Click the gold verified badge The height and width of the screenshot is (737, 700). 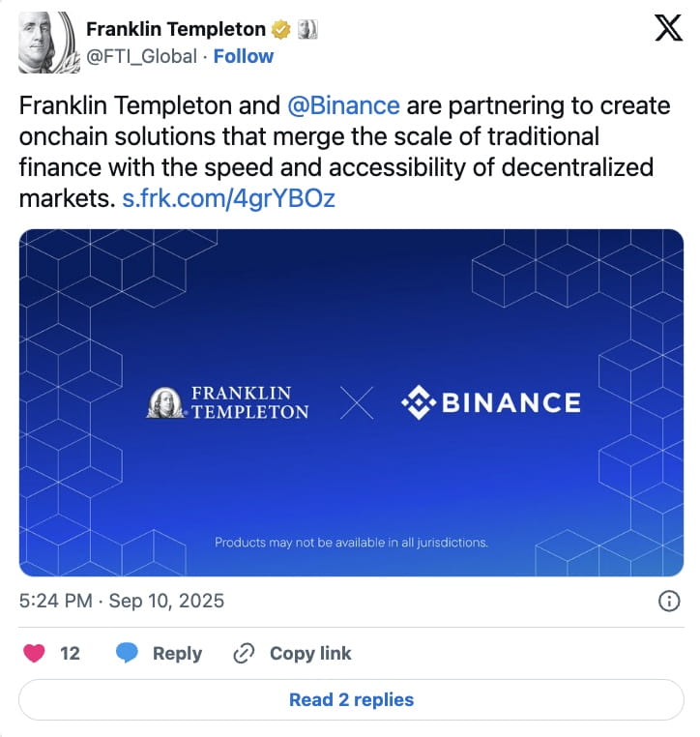[281, 30]
